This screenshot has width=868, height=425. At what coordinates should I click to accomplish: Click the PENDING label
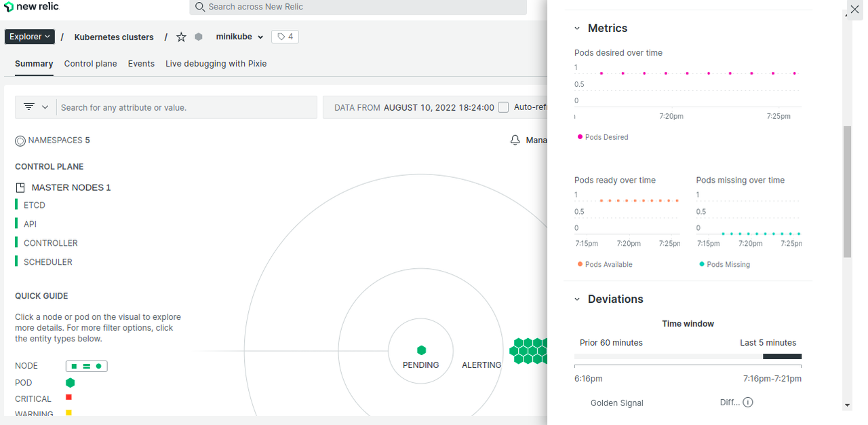pyautogui.click(x=421, y=365)
